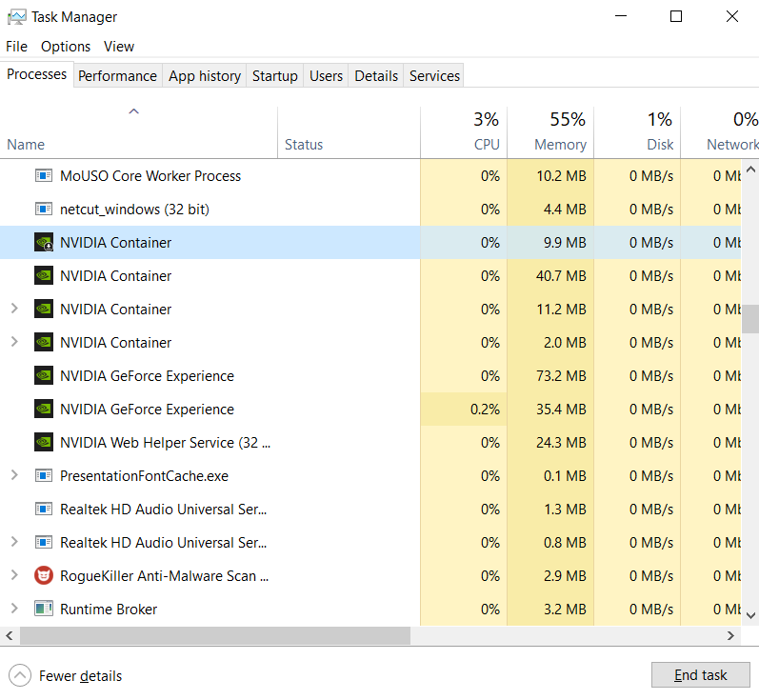Click the horizontal scrollbar thumb
This screenshot has width=759, height=700.
(214, 635)
